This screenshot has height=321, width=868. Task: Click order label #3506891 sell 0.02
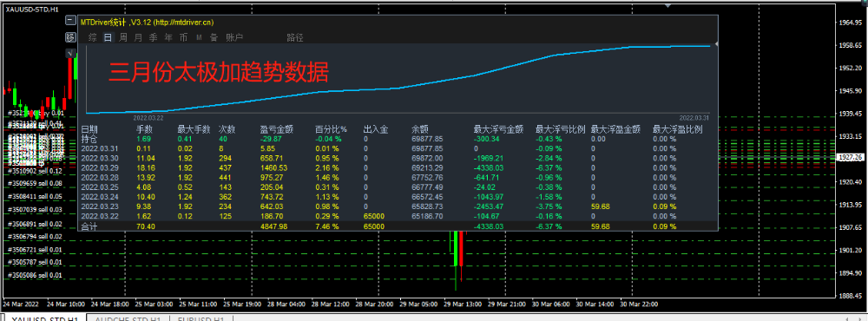click(36, 224)
